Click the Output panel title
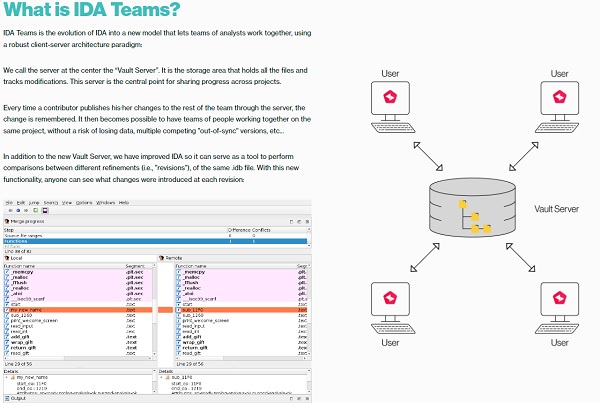The width and height of the screenshot is (600, 403). pos(18,398)
